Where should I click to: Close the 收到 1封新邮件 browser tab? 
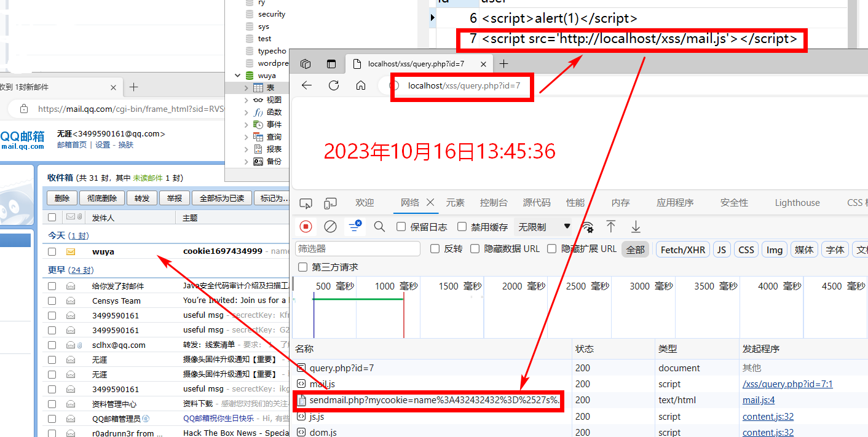coord(114,87)
